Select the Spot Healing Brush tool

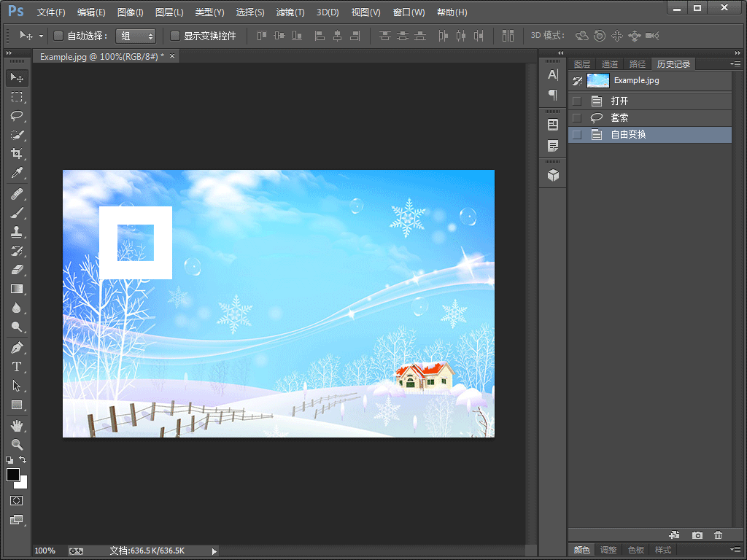click(17, 194)
